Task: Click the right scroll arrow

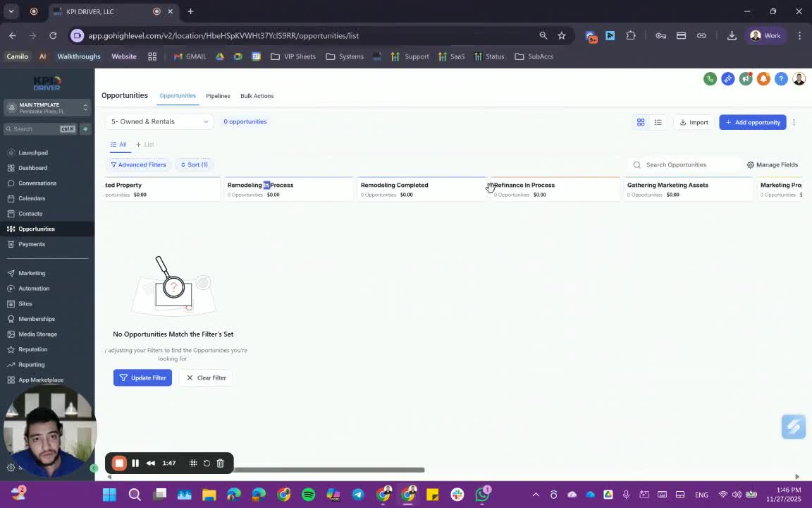Action: point(797,476)
